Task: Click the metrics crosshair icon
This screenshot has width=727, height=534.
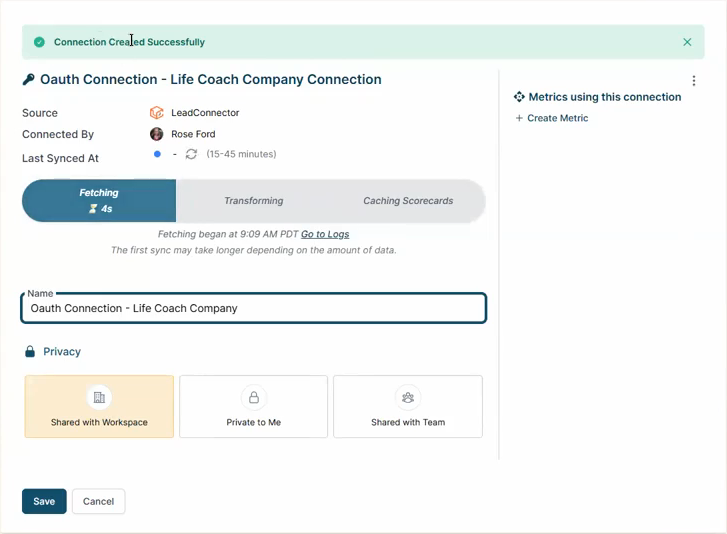Action: pyautogui.click(x=519, y=97)
